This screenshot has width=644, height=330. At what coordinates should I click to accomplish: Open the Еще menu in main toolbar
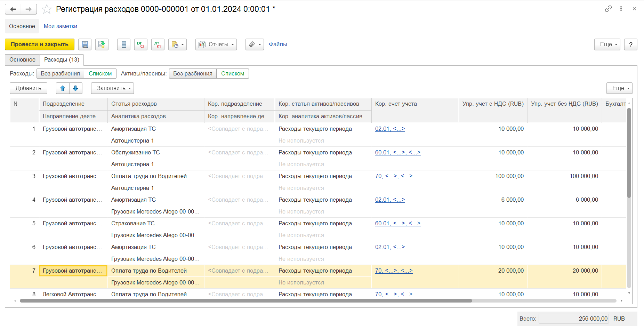[x=607, y=45]
